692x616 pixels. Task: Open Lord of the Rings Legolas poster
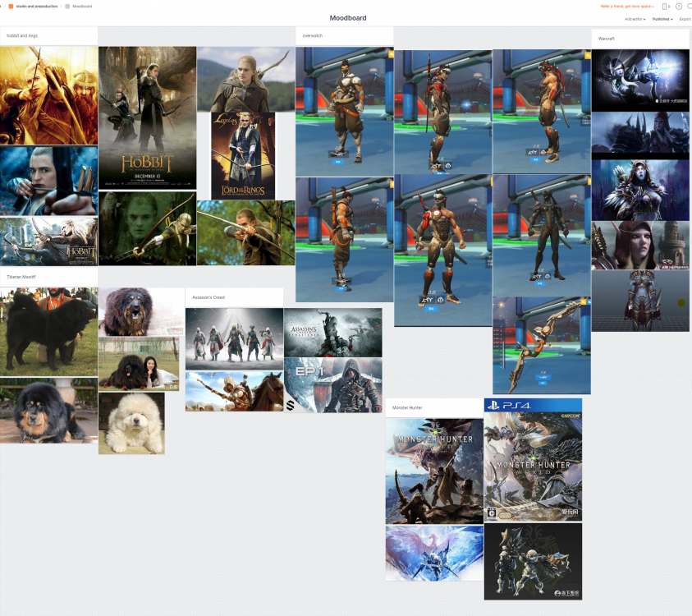tap(243, 155)
